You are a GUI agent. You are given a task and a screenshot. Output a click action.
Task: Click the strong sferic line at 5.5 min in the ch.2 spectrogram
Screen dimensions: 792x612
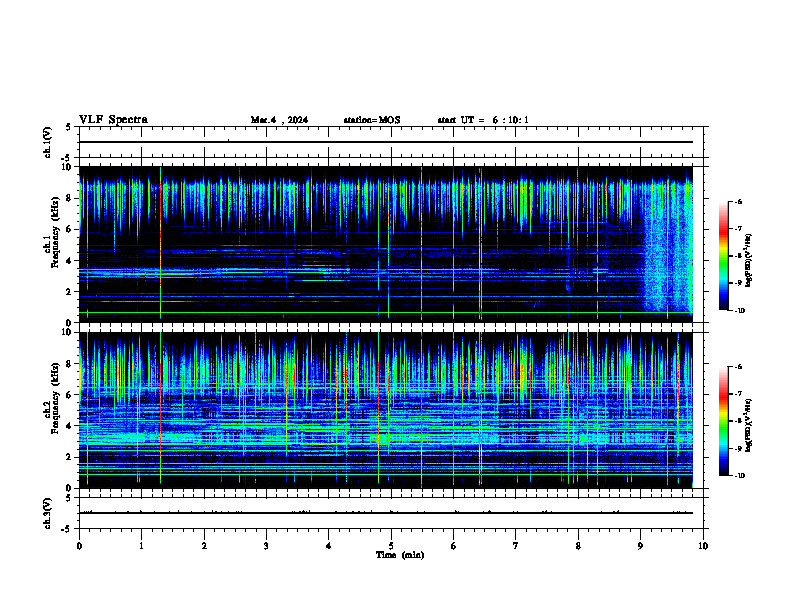point(421,410)
